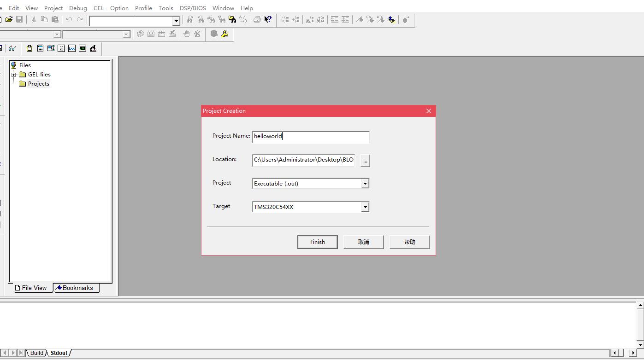This screenshot has height=360, width=644.
Task: Open the Target dropdown showing TMS320C54XX
Action: coord(365,207)
